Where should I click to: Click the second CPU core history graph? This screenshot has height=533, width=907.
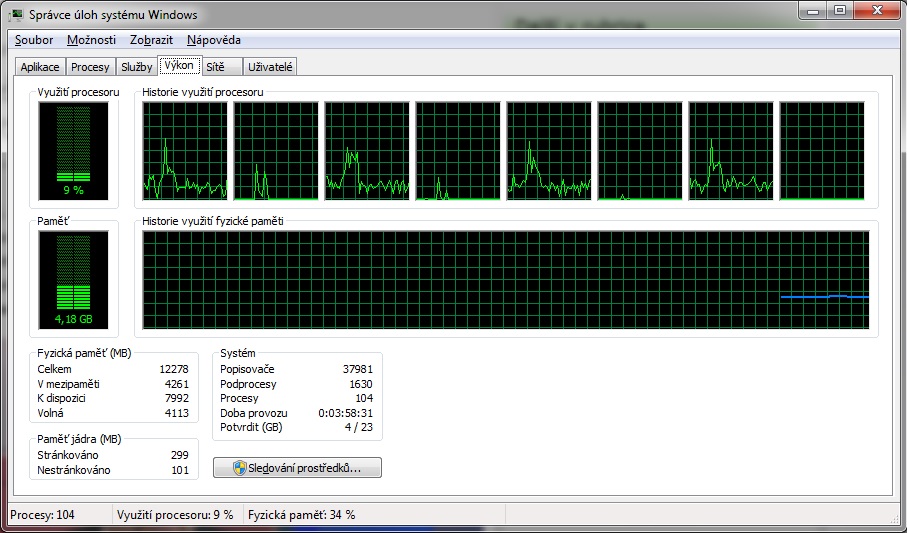pos(276,151)
